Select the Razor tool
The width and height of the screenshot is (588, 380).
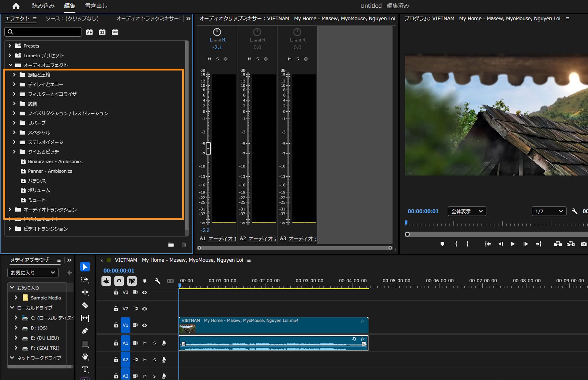85,306
